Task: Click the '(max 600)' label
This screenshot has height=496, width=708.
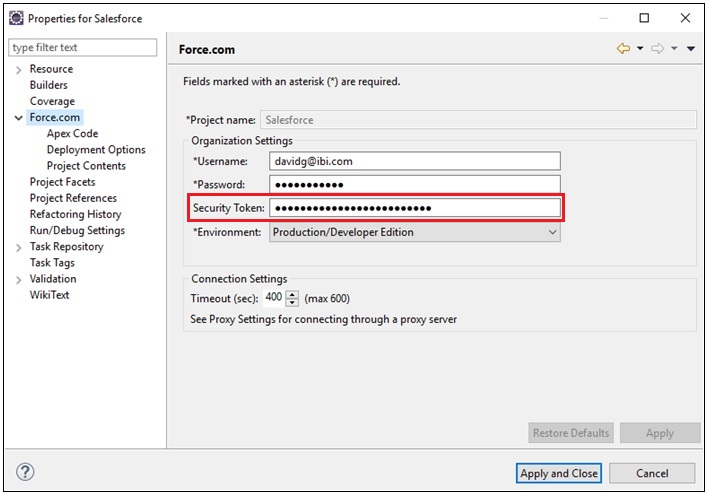Action: click(327, 299)
